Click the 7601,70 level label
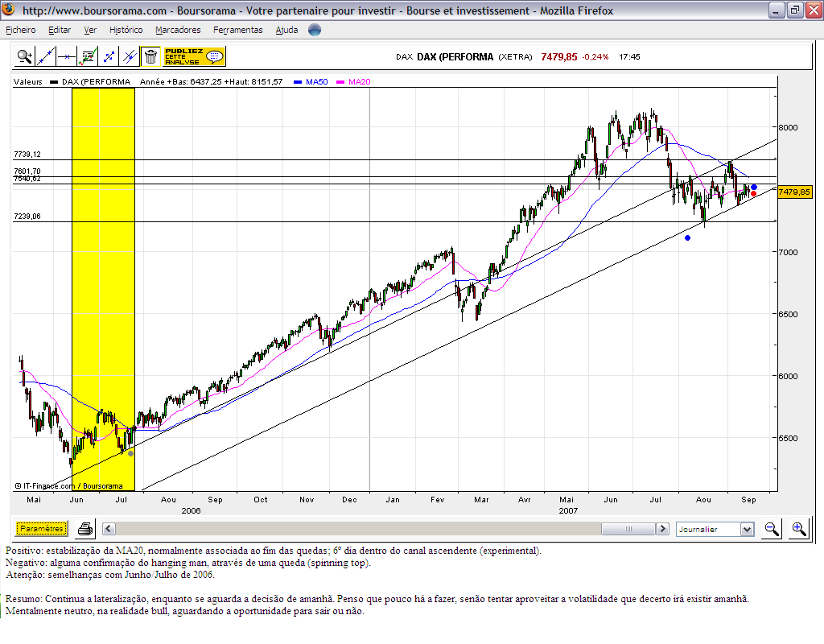The image size is (824, 644). click(27, 171)
